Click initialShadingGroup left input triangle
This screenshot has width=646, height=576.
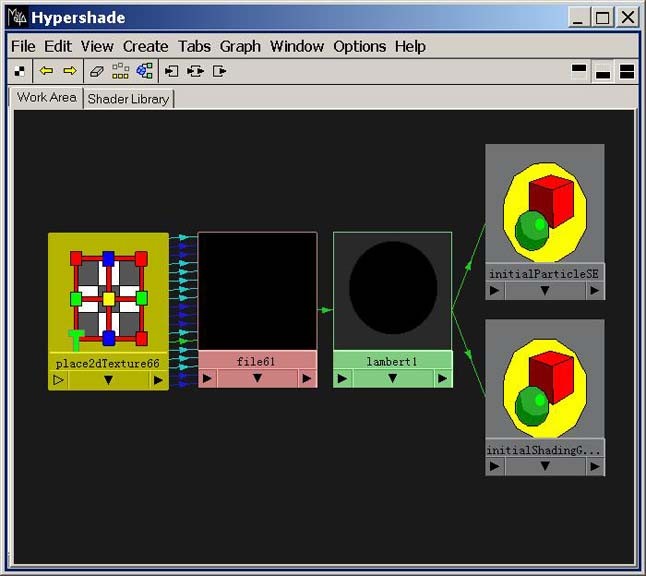[494, 466]
